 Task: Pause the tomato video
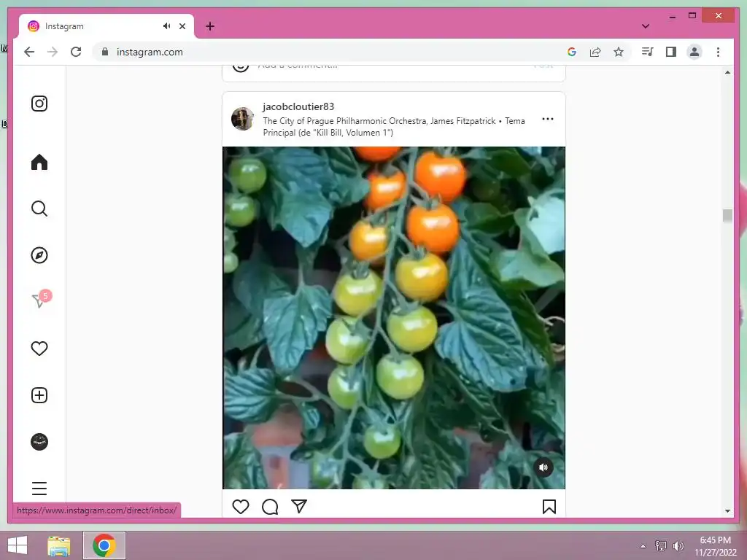point(393,318)
